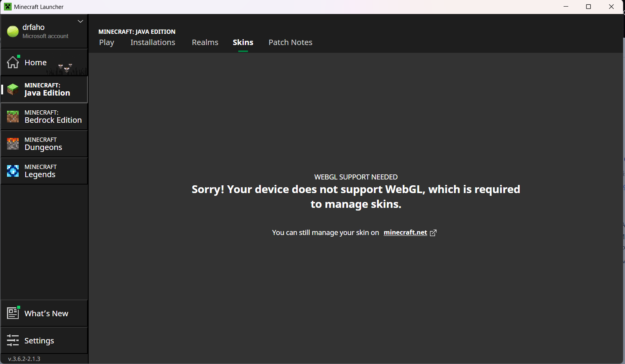Click the Bedrock Edition dirt block icon
Viewport: 625px width, 364px height.
[13, 117]
